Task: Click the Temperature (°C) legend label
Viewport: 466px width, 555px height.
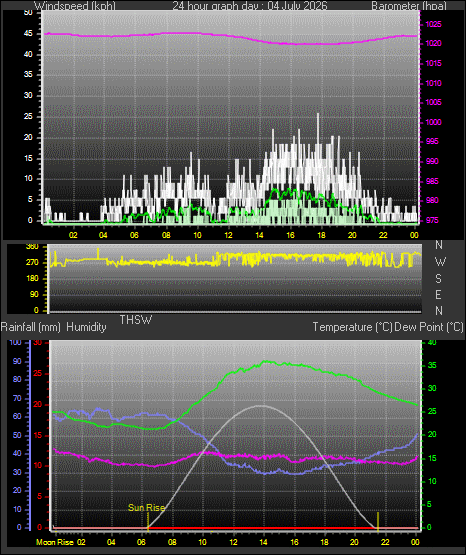Action: tap(352, 327)
